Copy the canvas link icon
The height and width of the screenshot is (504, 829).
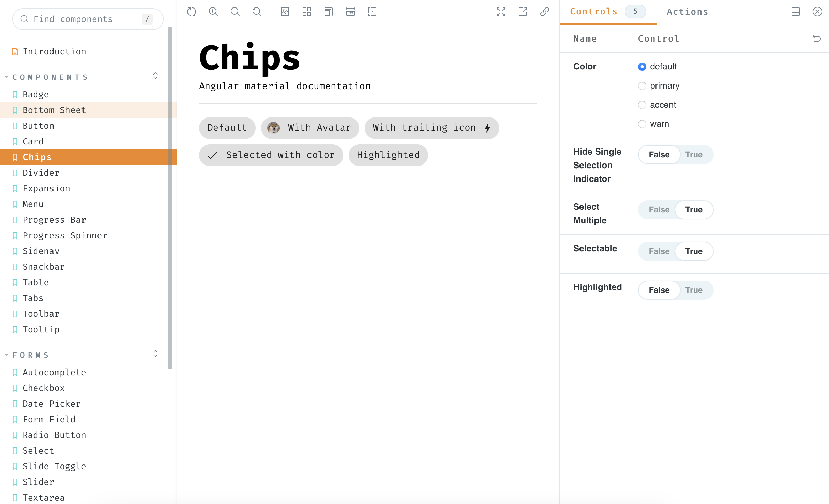(545, 12)
